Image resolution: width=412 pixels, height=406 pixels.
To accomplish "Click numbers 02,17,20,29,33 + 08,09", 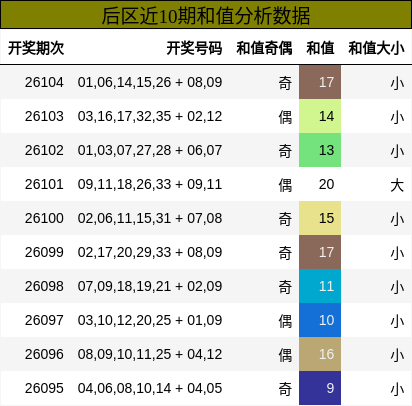I will tap(150, 252).
